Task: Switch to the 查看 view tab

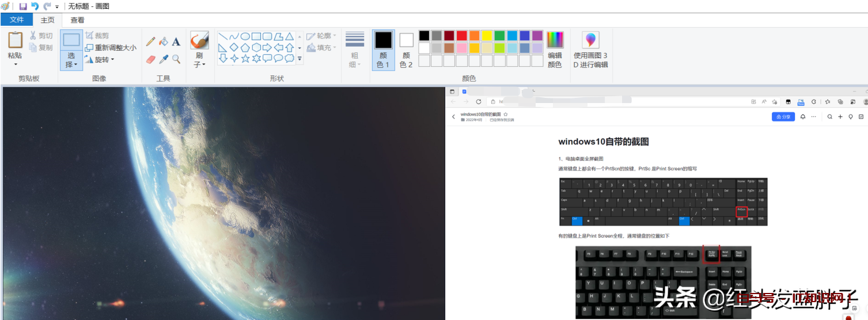Action: tap(77, 20)
